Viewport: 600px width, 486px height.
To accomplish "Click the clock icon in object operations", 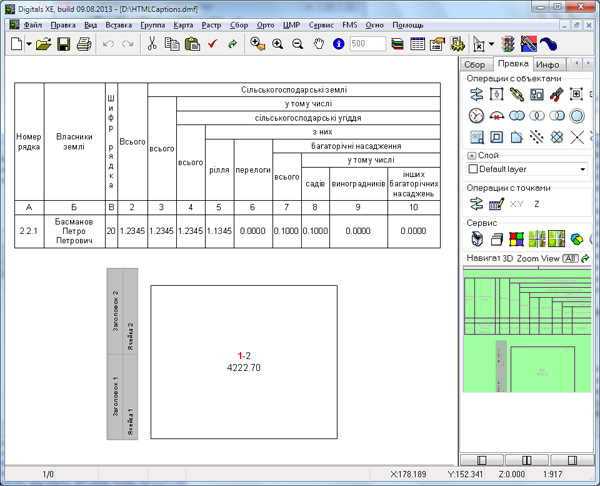I will [476, 116].
